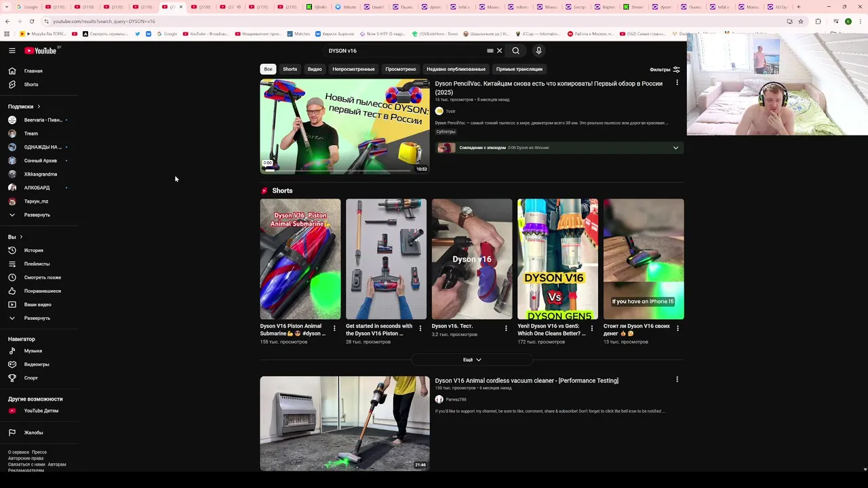
Task: Open YouTube Детям link
Action: pyautogui.click(x=41, y=411)
